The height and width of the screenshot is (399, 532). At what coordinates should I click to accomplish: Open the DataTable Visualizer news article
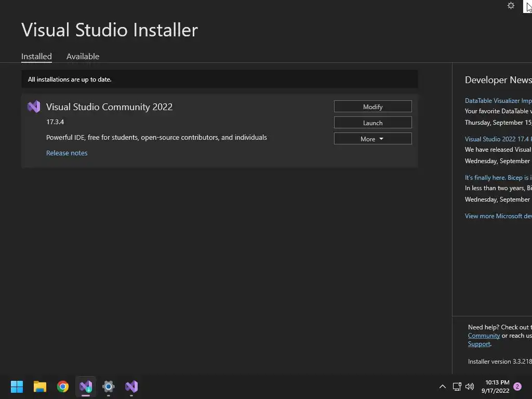point(498,100)
